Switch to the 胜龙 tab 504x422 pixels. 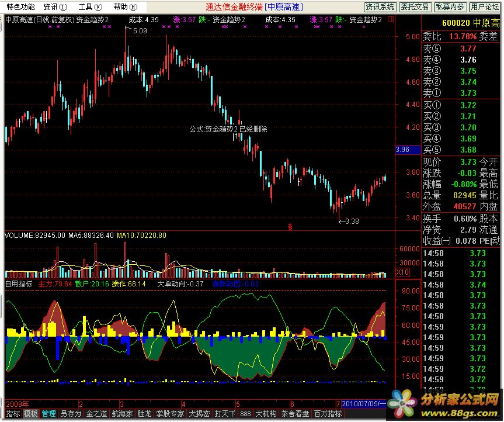click(144, 414)
